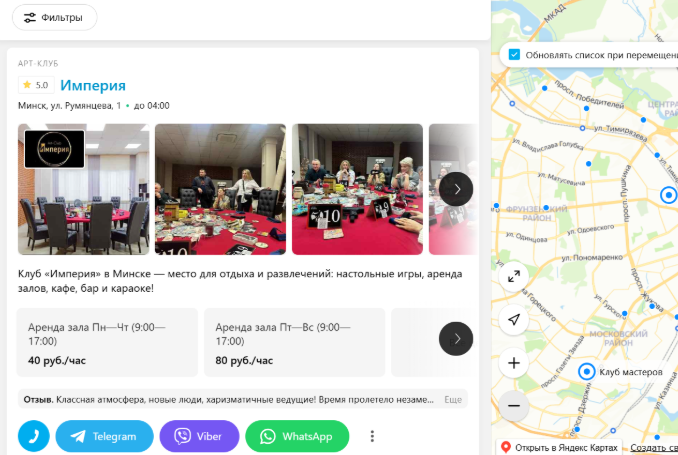678x455 pixels.
Task: Locate me using map arrow icon
Action: pos(514,320)
